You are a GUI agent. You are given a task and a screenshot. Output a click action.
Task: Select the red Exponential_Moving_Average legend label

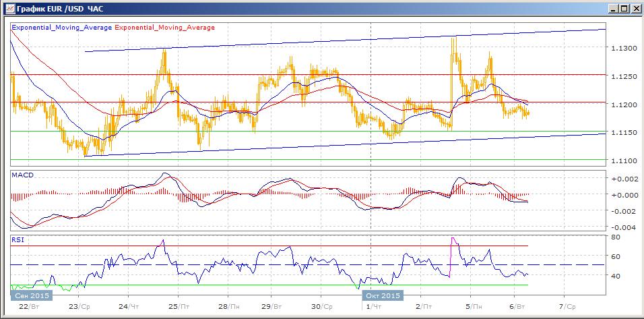coord(166,28)
